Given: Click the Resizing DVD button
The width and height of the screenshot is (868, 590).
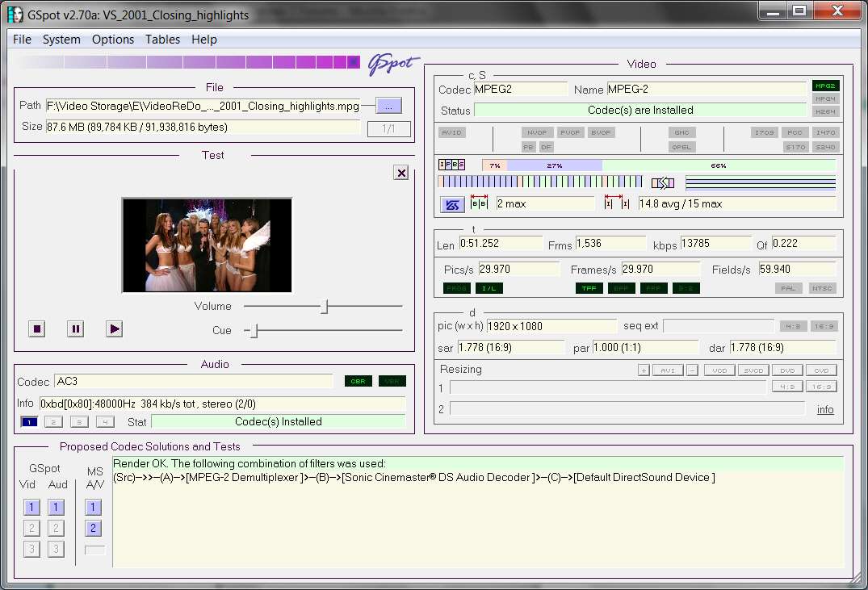Looking at the screenshot, I should (787, 370).
